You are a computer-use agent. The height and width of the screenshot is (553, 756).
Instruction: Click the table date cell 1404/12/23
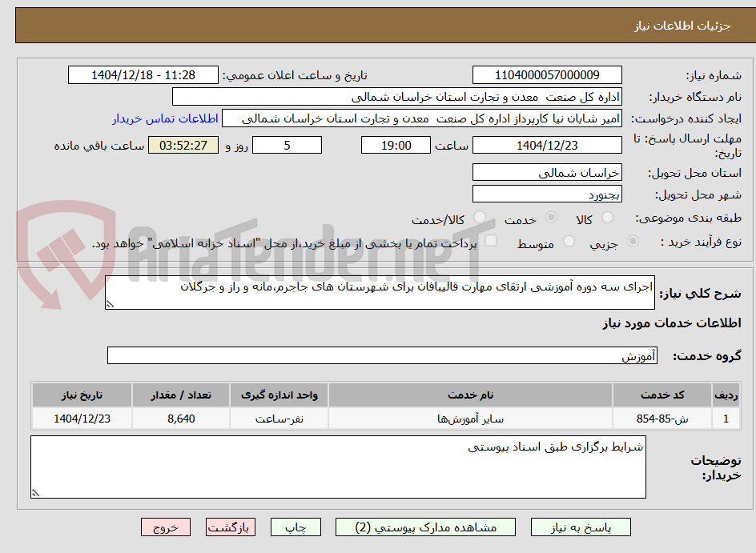coord(82,419)
